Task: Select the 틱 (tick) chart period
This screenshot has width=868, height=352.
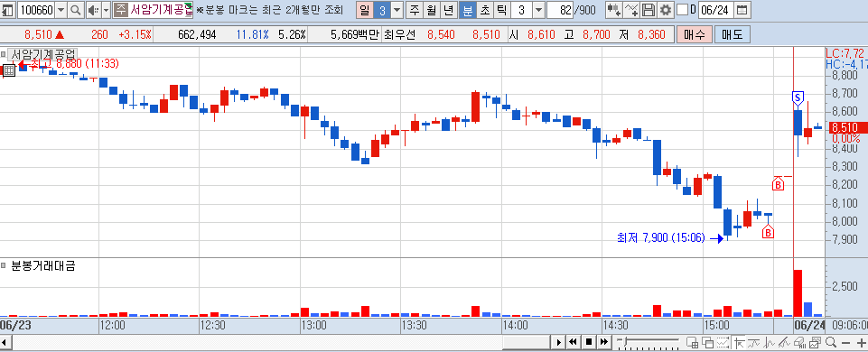Action: [502, 10]
